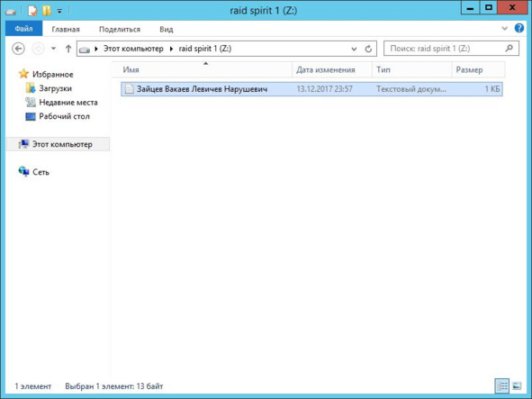Screen dimensions: 532x399
Task: Customize Quick Access Toolbar dropdown
Action: tap(59, 11)
